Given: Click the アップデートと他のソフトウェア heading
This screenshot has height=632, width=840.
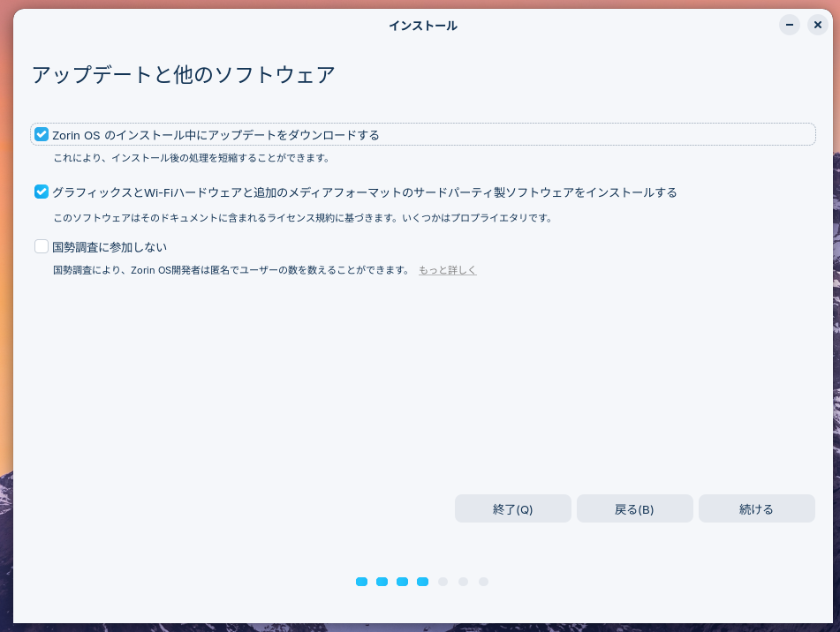Looking at the screenshot, I should click(x=183, y=74).
